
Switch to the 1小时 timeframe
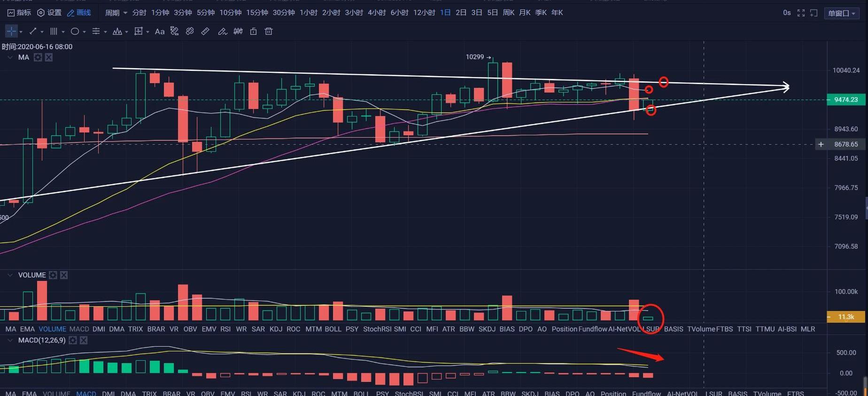coord(308,13)
